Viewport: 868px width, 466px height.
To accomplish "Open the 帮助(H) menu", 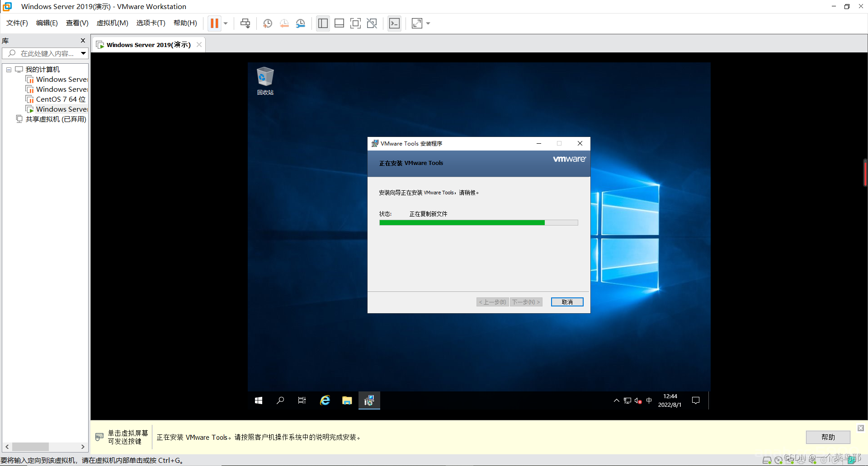I will click(x=185, y=23).
